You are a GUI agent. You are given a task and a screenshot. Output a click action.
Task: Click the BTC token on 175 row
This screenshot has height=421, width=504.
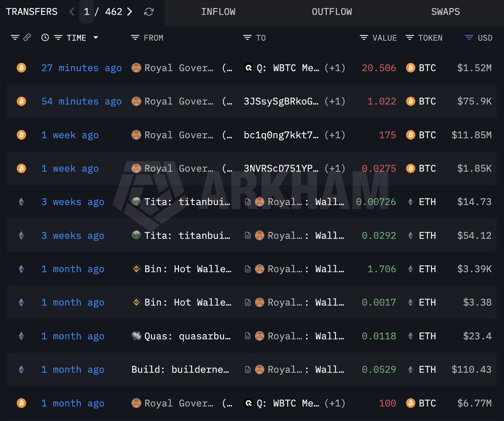(427, 135)
